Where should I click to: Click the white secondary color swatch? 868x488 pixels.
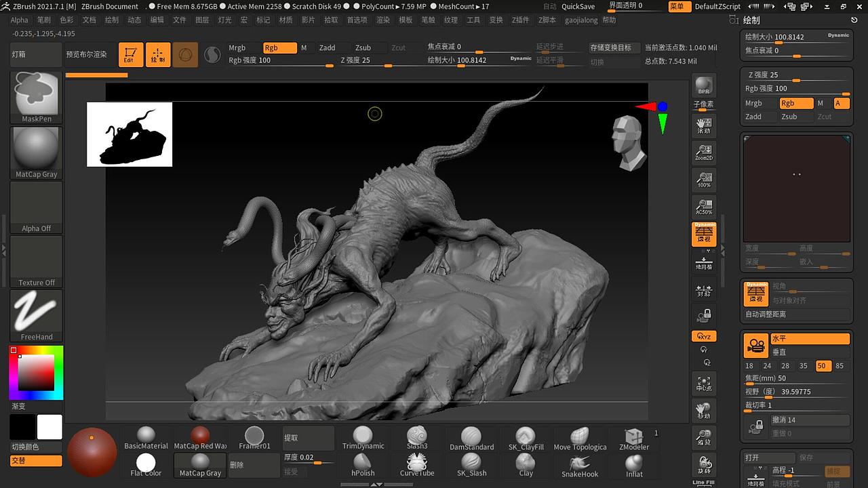50,427
